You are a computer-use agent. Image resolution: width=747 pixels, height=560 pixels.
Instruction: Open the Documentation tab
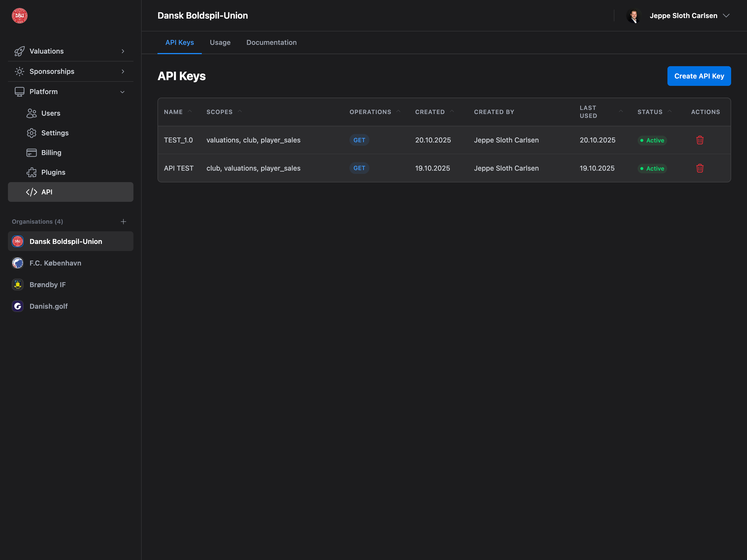pyautogui.click(x=272, y=42)
